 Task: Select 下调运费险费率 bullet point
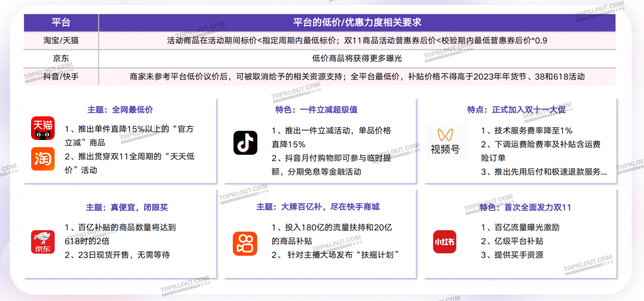point(541,151)
